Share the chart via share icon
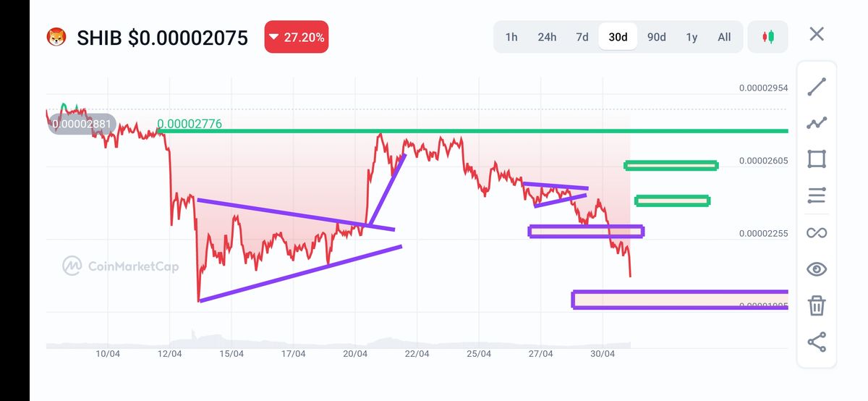Image resolution: width=868 pixels, height=401 pixels. pos(817,342)
